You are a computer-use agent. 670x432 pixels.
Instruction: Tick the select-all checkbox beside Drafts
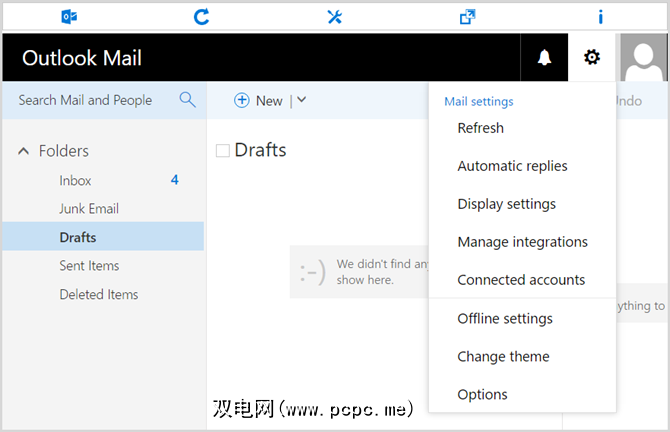coord(223,151)
